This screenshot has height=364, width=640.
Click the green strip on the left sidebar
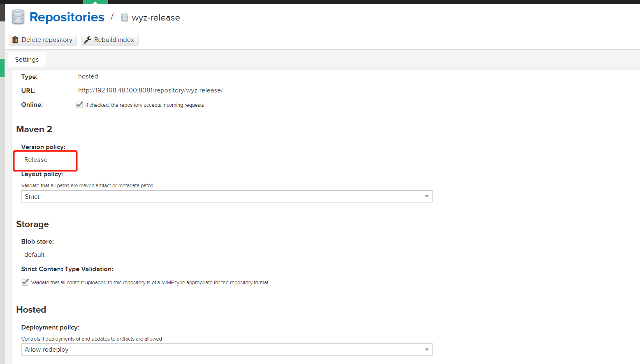pyautogui.click(x=2, y=68)
